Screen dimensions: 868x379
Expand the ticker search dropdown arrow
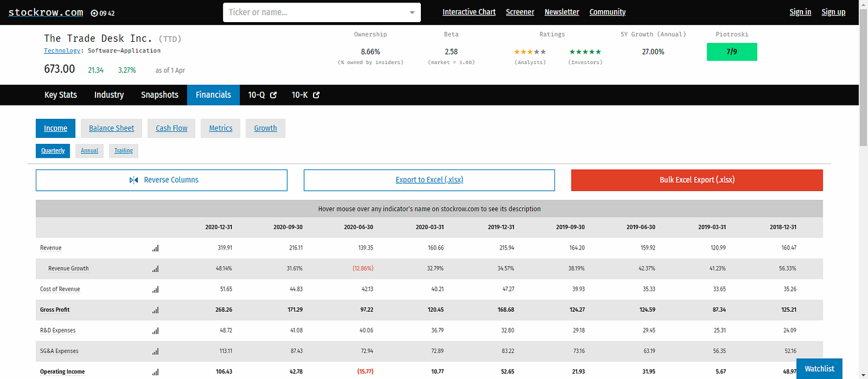coord(413,13)
